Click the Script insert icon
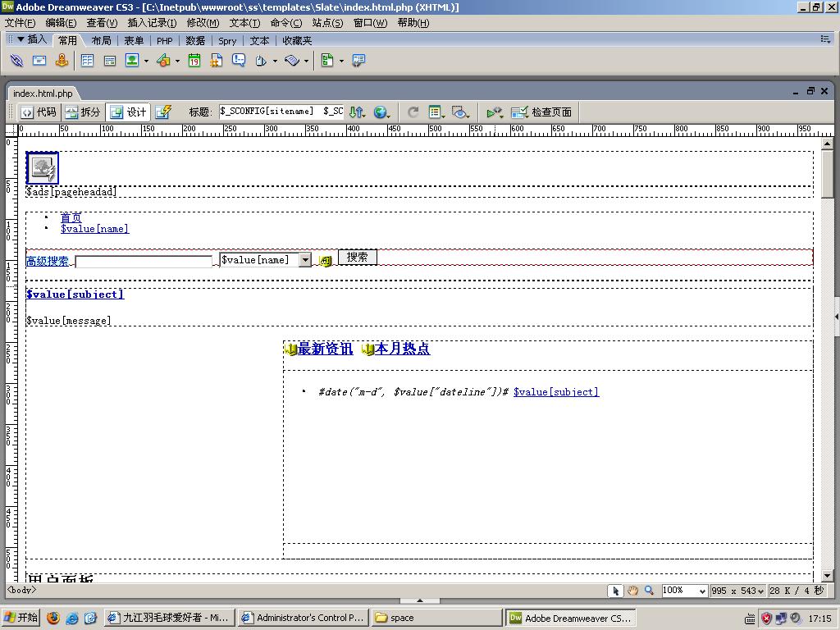This screenshot has height=630, width=840. pos(292,61)
